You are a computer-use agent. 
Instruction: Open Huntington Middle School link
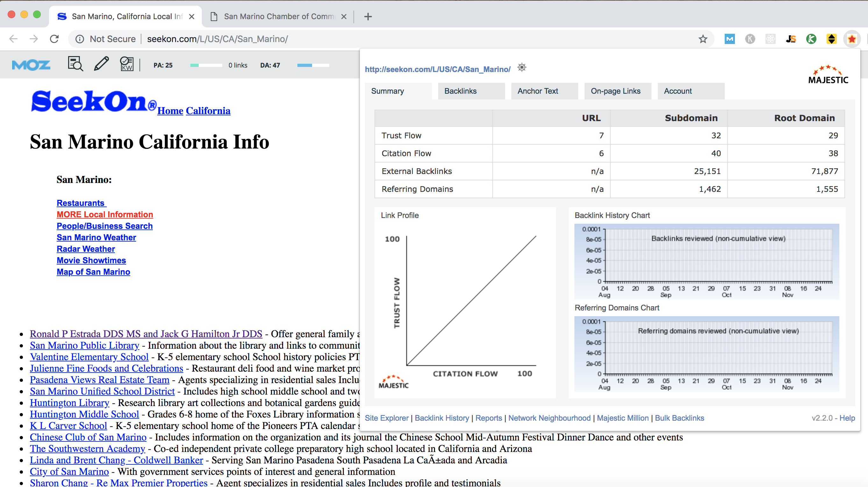click(84, 414)
